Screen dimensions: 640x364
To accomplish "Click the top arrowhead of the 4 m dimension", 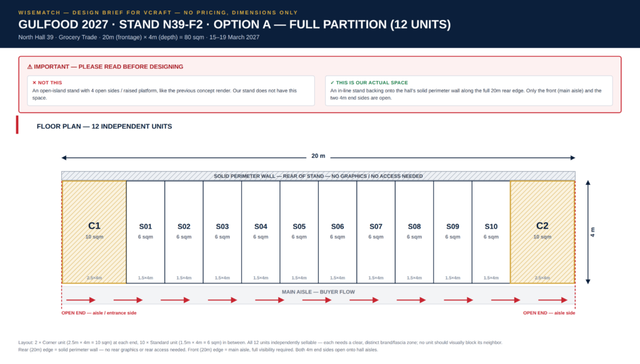I will (x=588, y=183).
